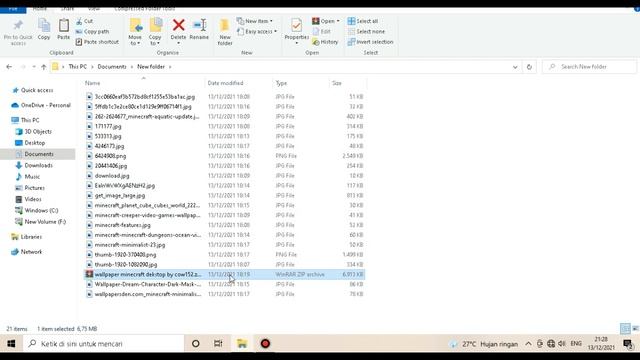Click the Rename icon
Image resolution: width=640 pixels, height=360 pixels.
tap(200, 25)
